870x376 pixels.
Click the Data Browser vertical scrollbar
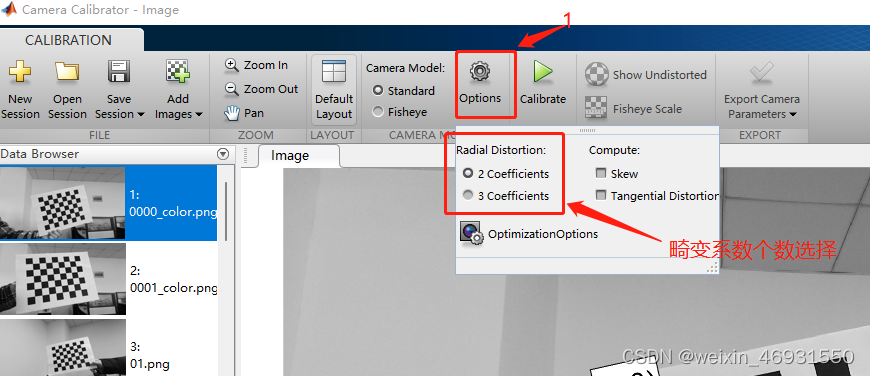pyautogui.click(x=226, y=212)
